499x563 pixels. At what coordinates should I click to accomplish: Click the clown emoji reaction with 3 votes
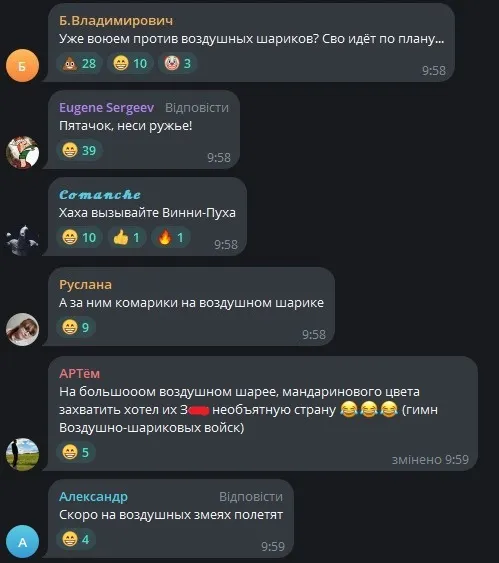177,64
